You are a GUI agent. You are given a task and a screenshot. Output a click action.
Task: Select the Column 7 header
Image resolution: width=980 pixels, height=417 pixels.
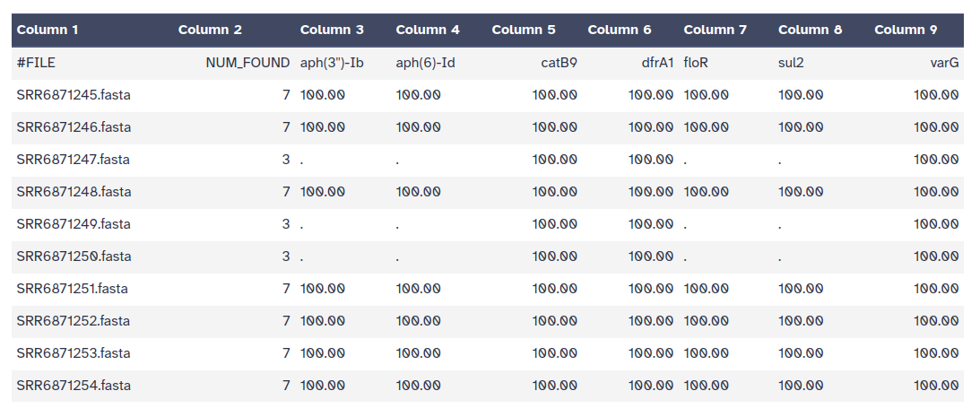coord(715,30)
